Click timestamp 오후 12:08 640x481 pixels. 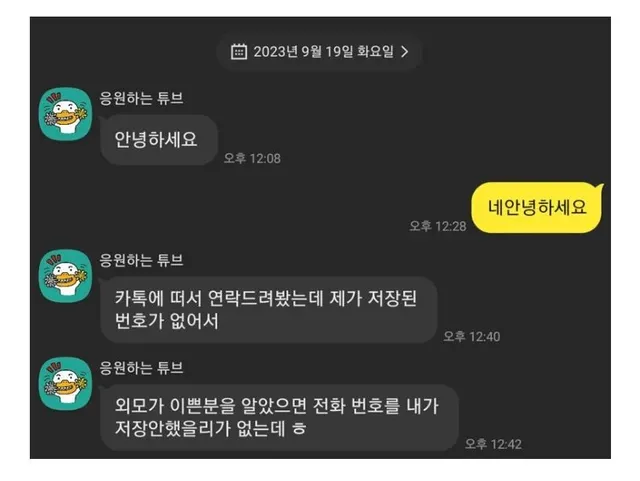click(x=252, y=158)
